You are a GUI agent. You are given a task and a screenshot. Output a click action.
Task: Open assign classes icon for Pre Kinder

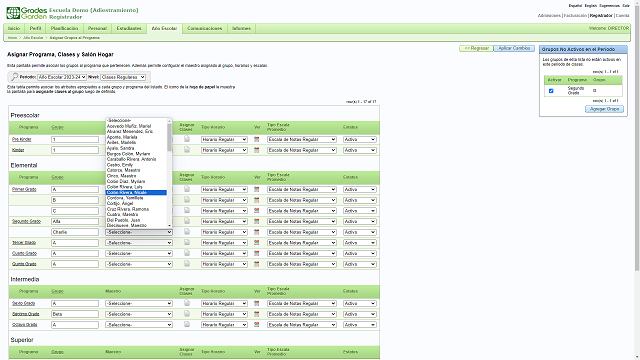coord(187,139)
